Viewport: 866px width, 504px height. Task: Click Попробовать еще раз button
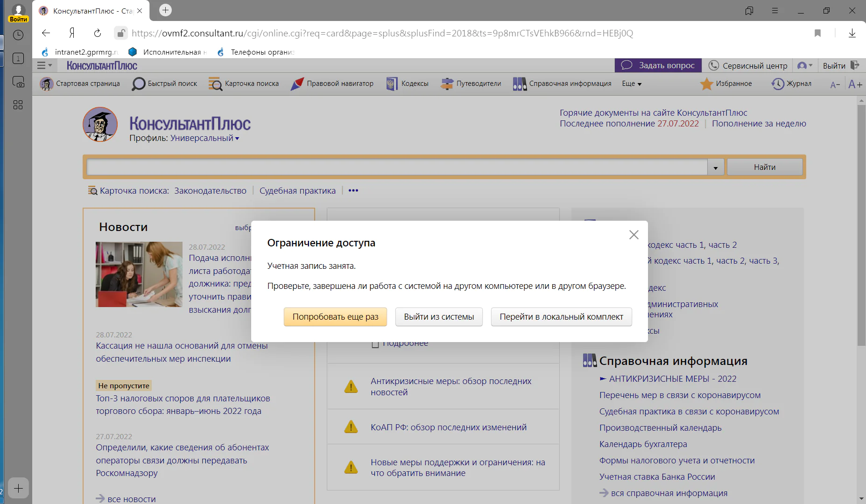(335, 317)
